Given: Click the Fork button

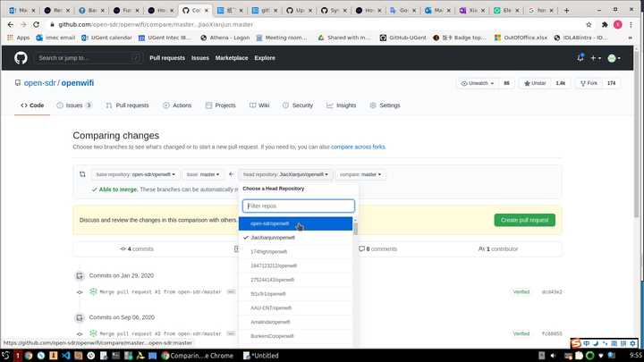Looking at the screenshot, I should click(x=589, y=83).
